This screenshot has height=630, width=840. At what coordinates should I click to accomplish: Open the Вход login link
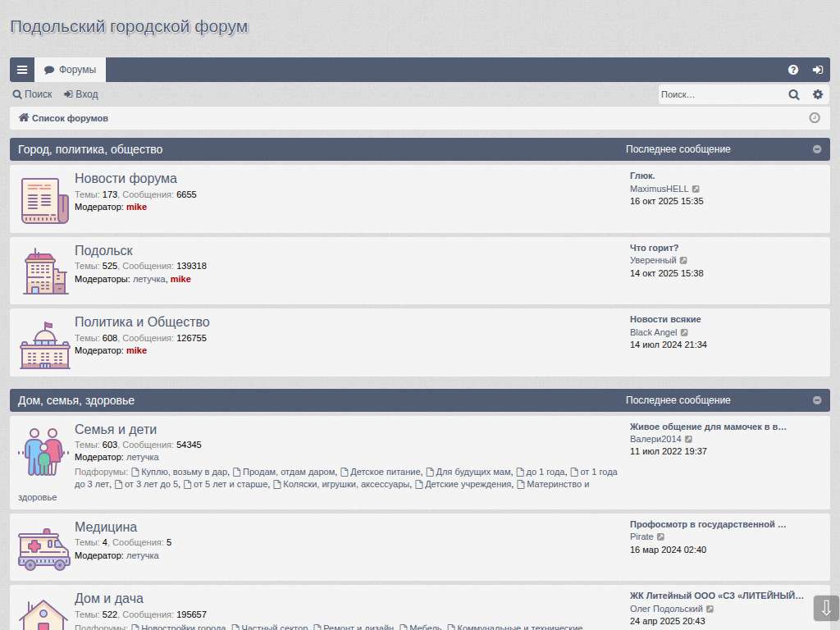click(x=81, y=94)
